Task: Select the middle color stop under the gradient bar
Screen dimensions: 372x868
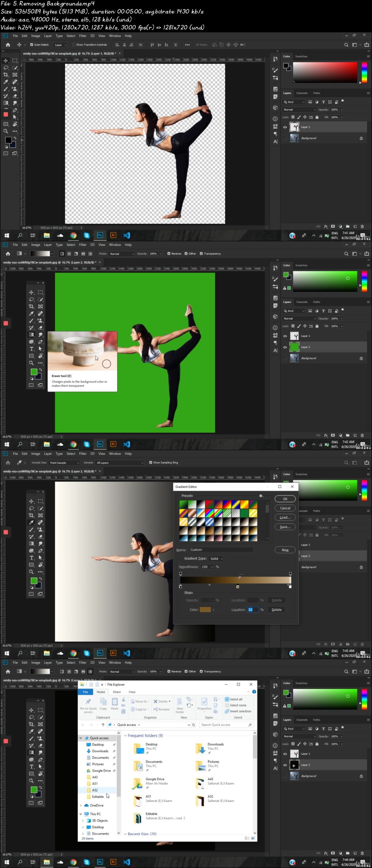Action: pyautogui.click(x=238, y=586)
